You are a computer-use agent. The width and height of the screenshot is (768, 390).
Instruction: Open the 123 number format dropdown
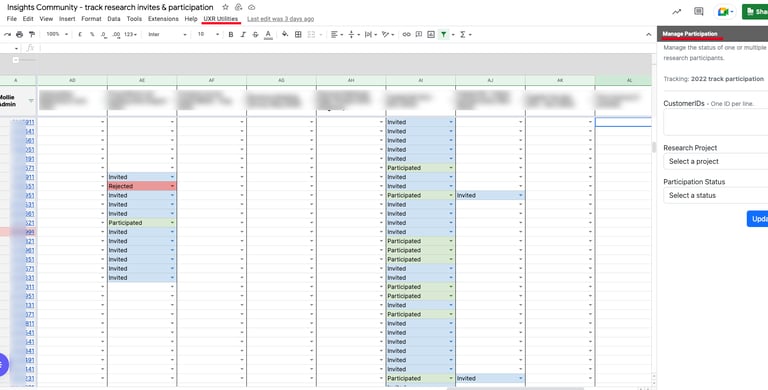(x=130, y=34)
